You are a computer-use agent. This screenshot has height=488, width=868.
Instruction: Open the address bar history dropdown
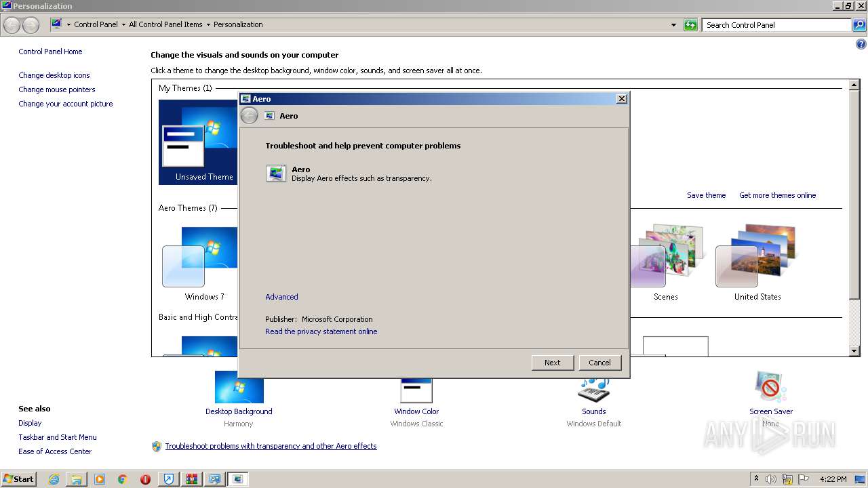[x=673, y=25]
